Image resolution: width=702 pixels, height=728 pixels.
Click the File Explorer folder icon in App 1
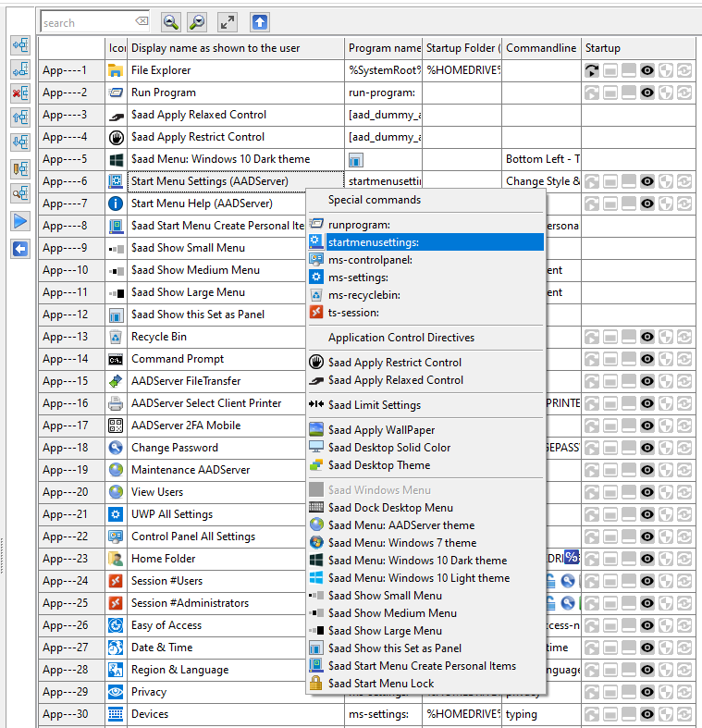pos(116,70)
